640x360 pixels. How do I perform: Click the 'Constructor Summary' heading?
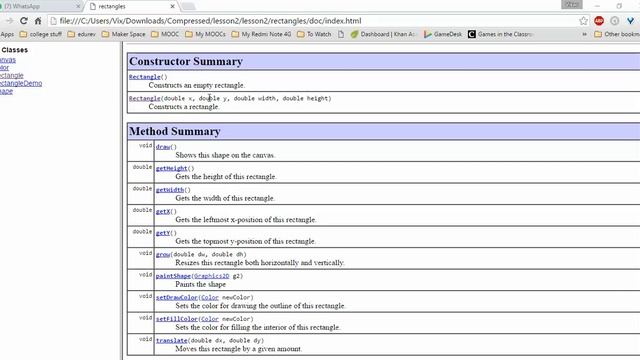(186, 61)
